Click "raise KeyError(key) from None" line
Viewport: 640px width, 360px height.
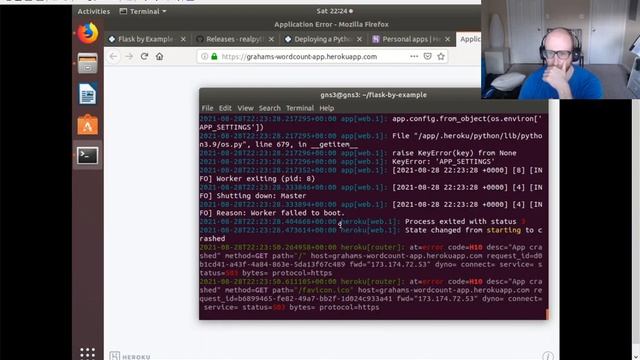(454, 153)
